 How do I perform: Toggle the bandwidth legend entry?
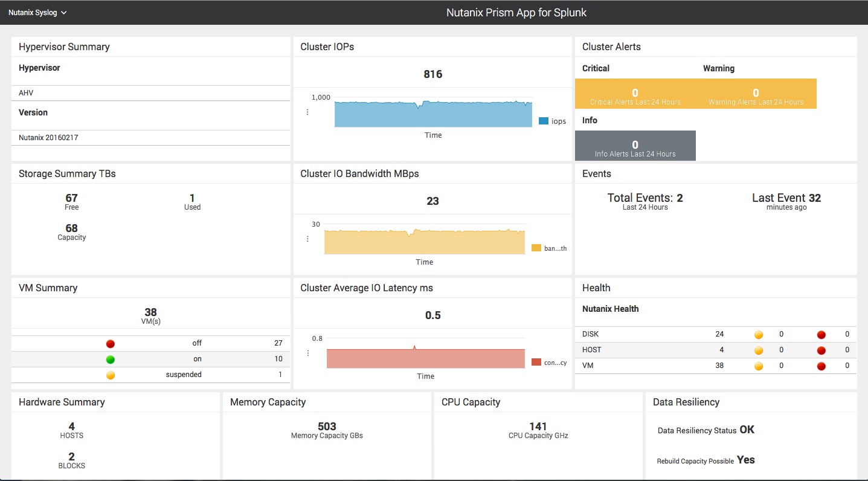point(549,248)
